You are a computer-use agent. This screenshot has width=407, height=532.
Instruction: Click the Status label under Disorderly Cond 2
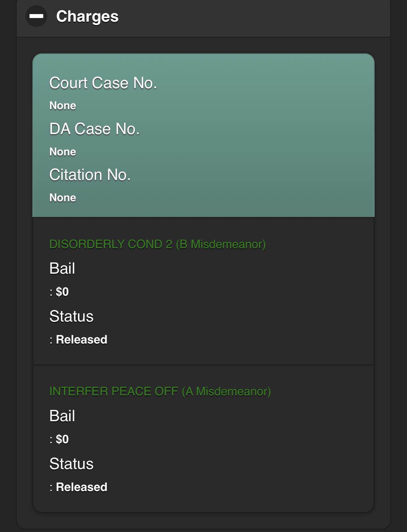coord(71,316)
